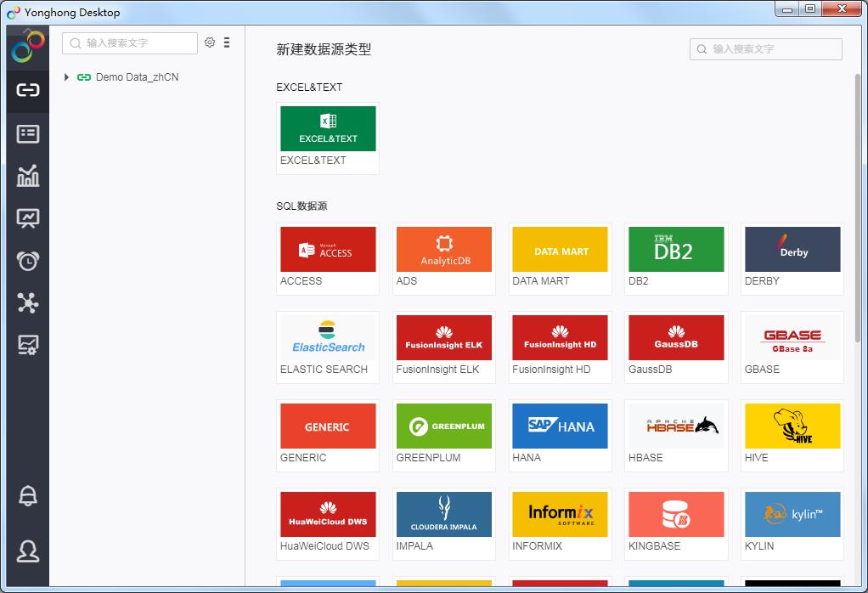Maximize the Yonghong Desktop window
868x593 pixels.
[x=810, y=8]
